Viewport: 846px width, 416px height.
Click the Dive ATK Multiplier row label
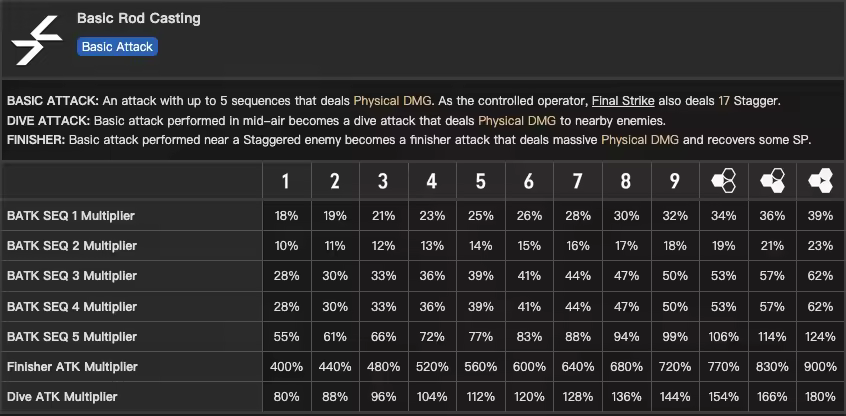coord(62,397)
